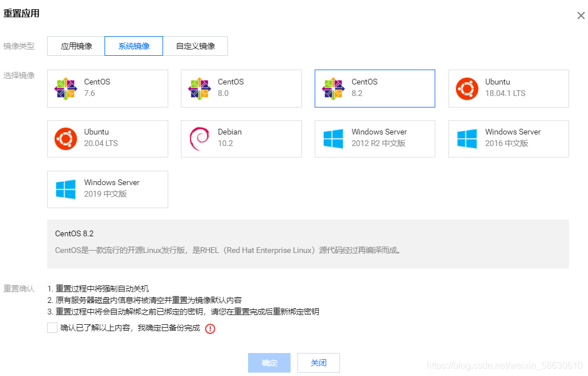
Task: Close the 重置应用 dialog with X
Action: [x=581, y=16]
